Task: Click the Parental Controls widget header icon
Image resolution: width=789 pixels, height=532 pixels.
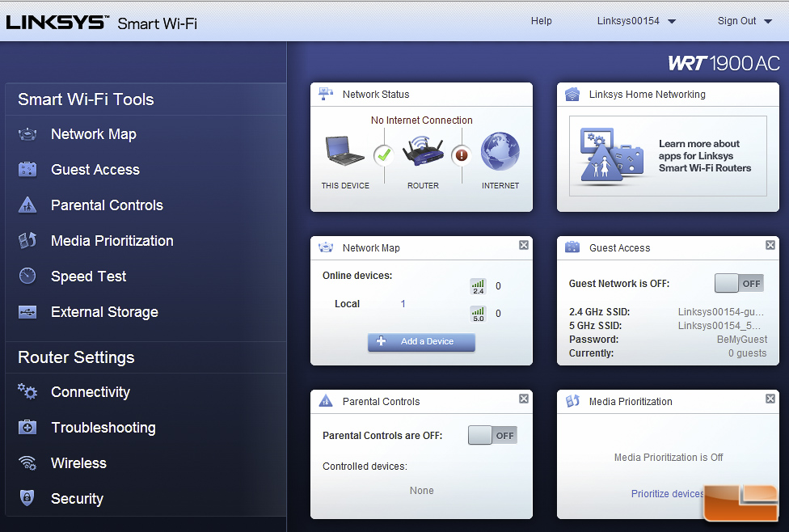Action: tap(326, 401)
